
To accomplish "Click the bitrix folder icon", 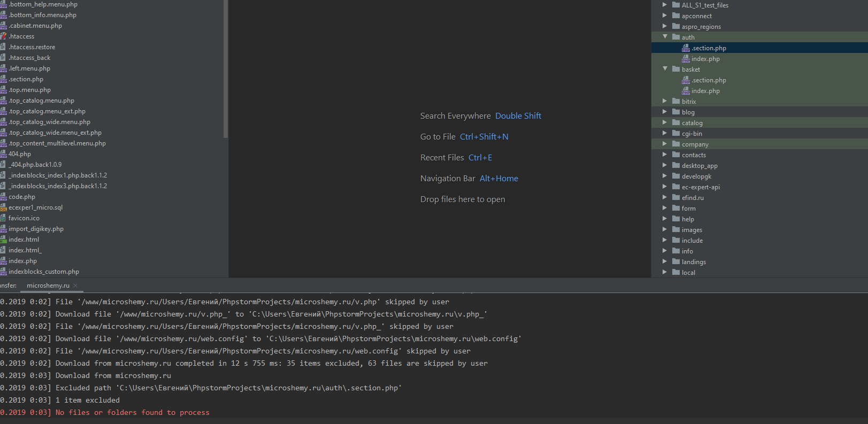I will click(676, 101).
